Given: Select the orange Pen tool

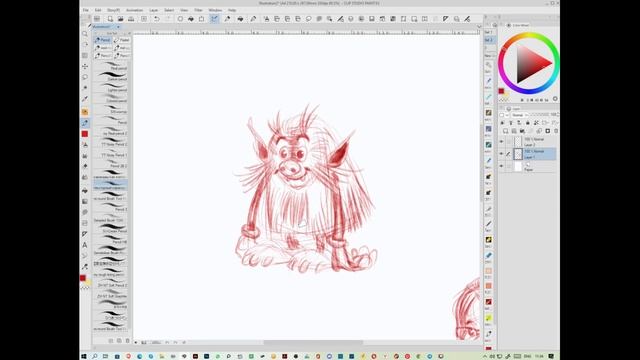Looking at the screenshot, I should [85, 112].
